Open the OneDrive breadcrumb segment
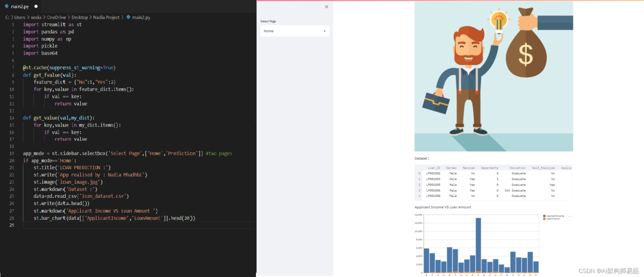The image size is (644, 277). coord(56,17)
